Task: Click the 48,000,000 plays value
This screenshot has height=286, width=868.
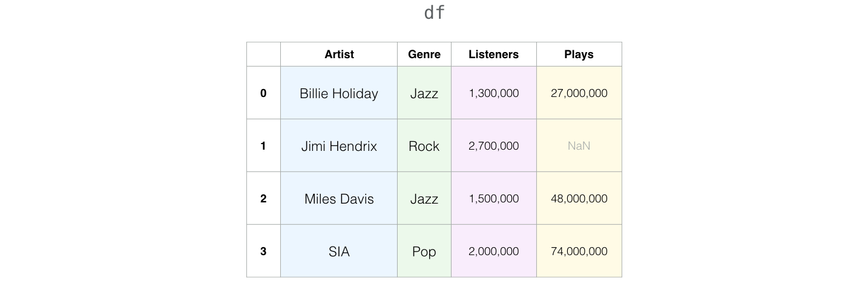Action: coord(579,199)
